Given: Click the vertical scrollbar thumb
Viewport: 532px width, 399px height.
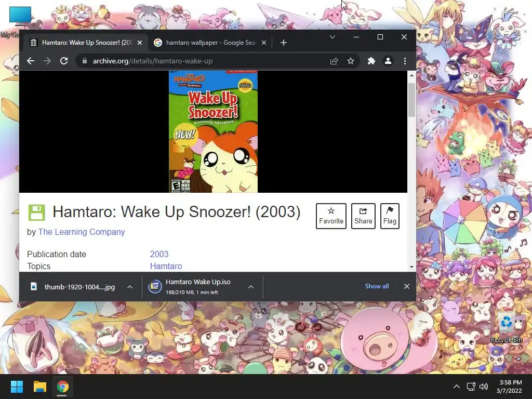Looking at the screenshot, I should [x=411, y=100].
